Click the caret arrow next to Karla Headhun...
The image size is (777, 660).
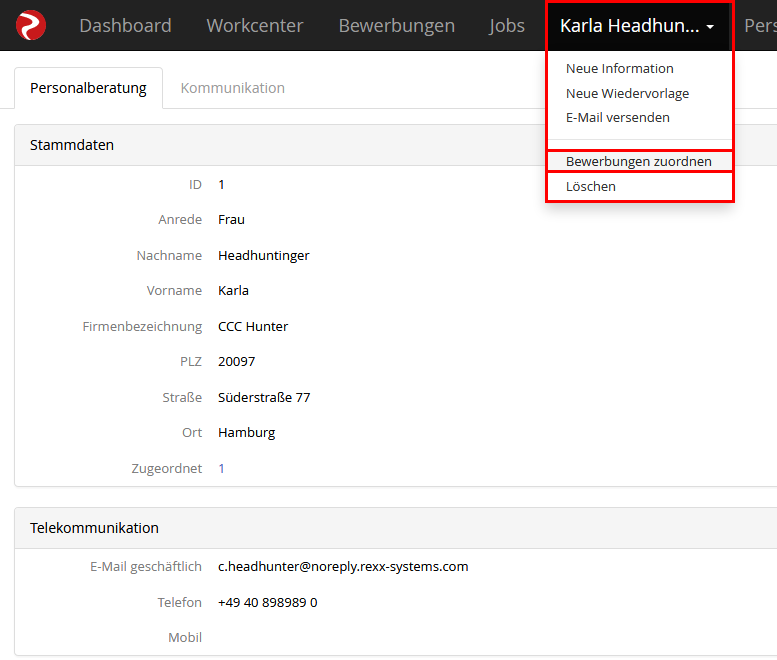[710, 27]
